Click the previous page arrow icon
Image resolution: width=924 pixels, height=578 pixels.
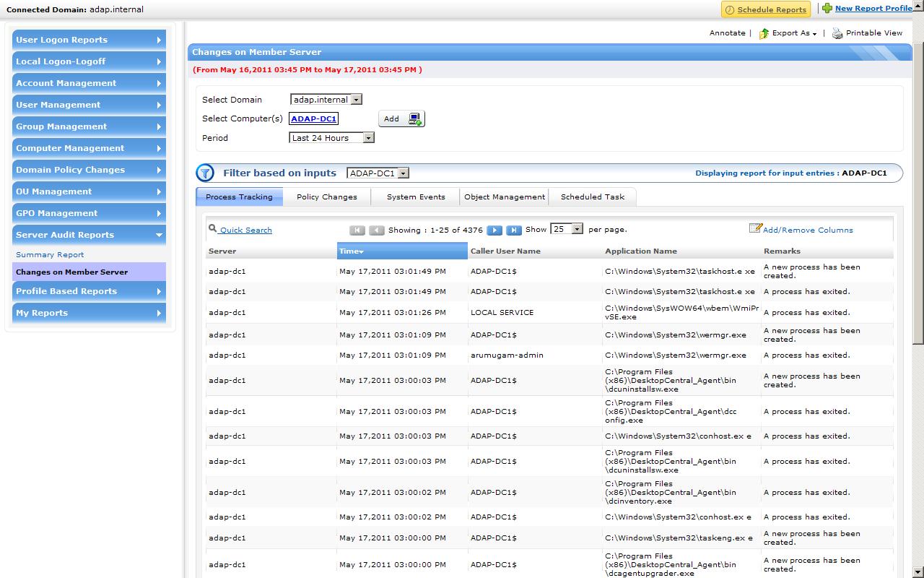pos(376,230)
